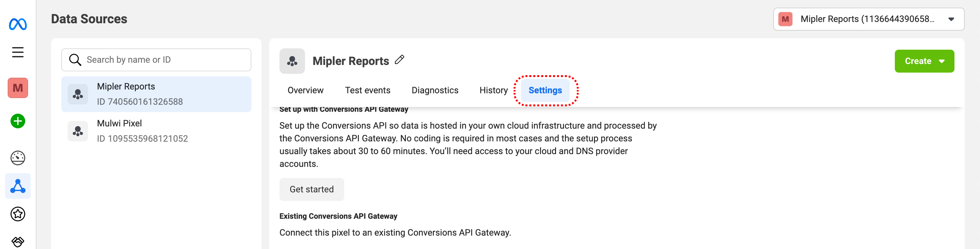Screen dimensions: 980x249
Task: Click the M badge in account selector
Action: point(785,19)
